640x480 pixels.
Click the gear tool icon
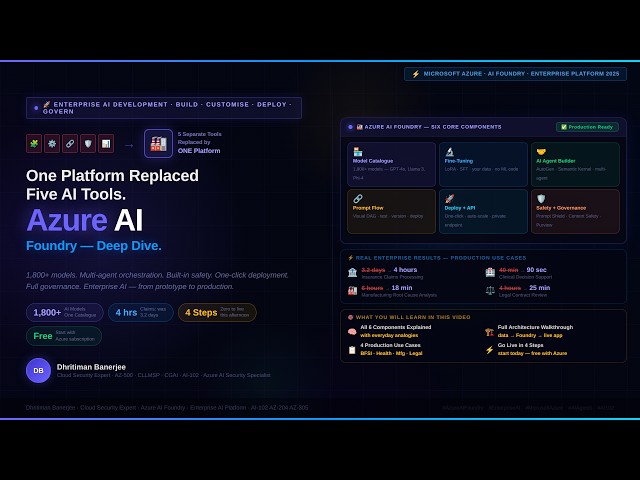click(52, 144)
